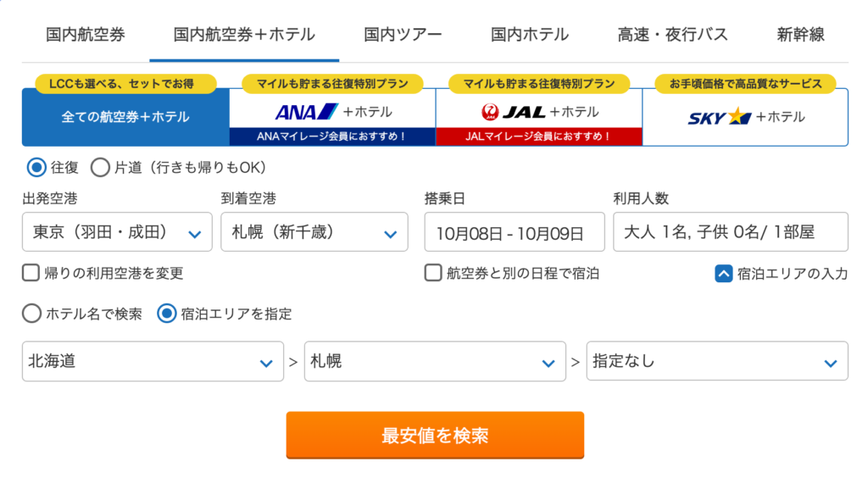Screen dimensions: 868x478
Task: Select 宿泊エリアを指定 radio option
Action: pyautogui.click(x=167, y=314)
